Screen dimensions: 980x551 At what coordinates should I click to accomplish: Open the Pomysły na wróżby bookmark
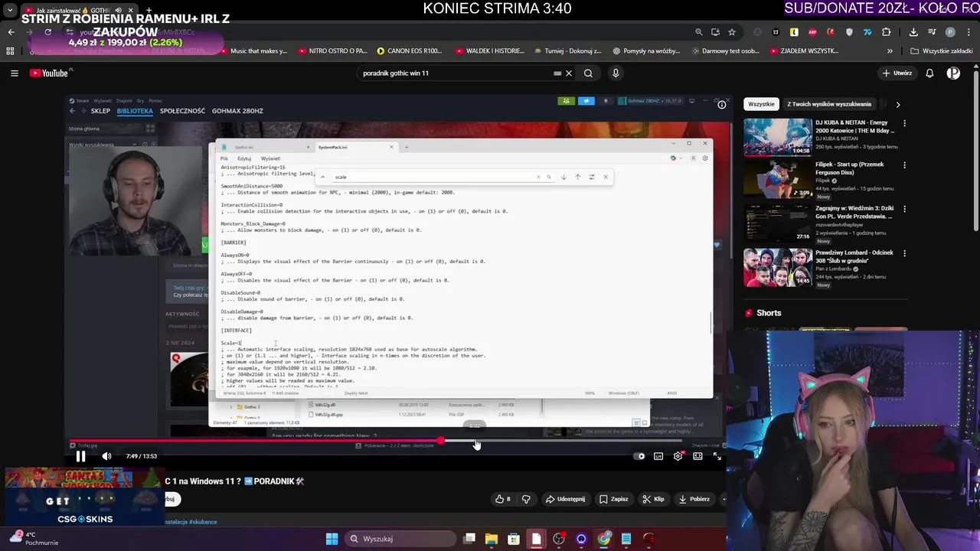tap(646, 51)
